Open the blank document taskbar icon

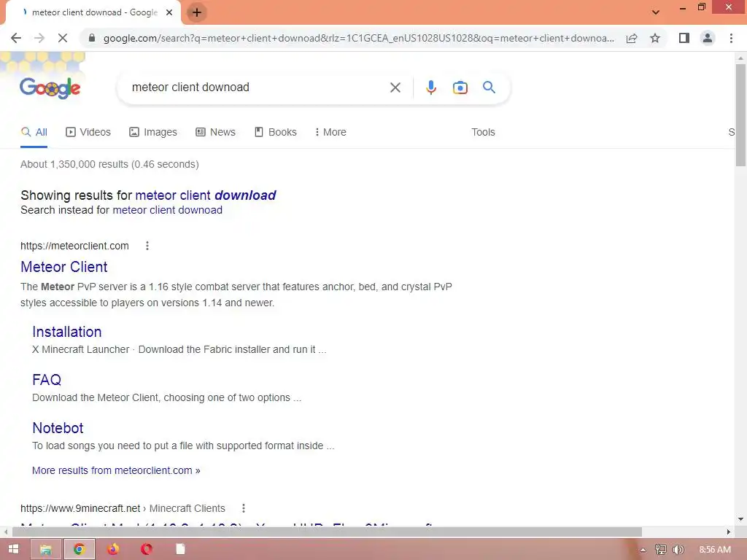[181, 550]
